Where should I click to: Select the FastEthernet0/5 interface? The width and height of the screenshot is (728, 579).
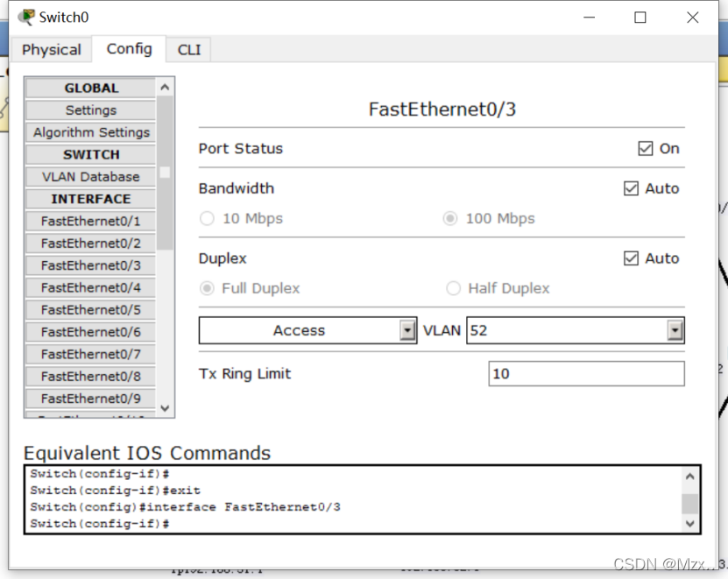pyautogui.click(x=91, y=310)
